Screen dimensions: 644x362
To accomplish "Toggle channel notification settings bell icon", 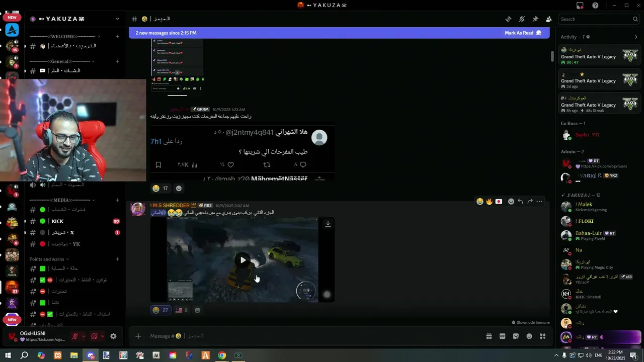I will pyautogui.click(x=522, y=19).
